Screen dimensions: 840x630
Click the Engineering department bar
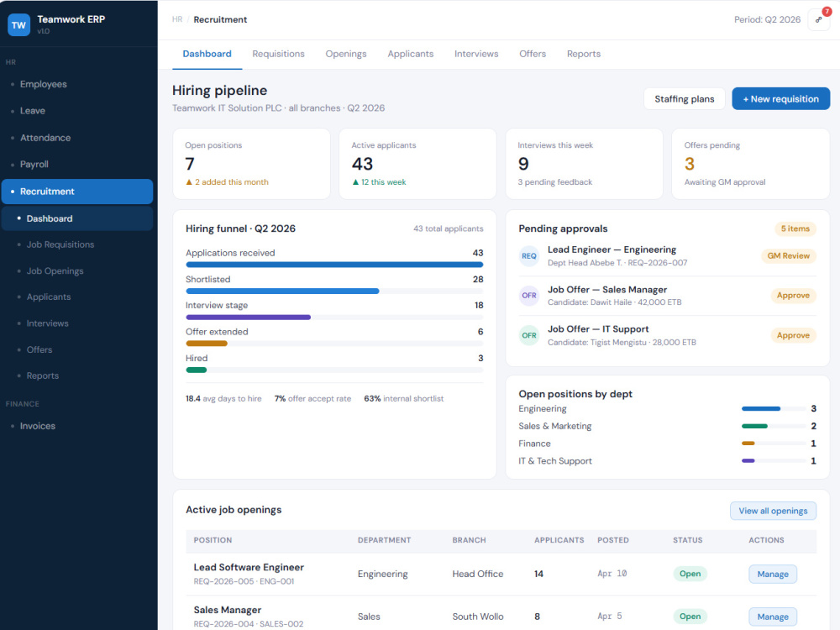[x=761, y=409]
